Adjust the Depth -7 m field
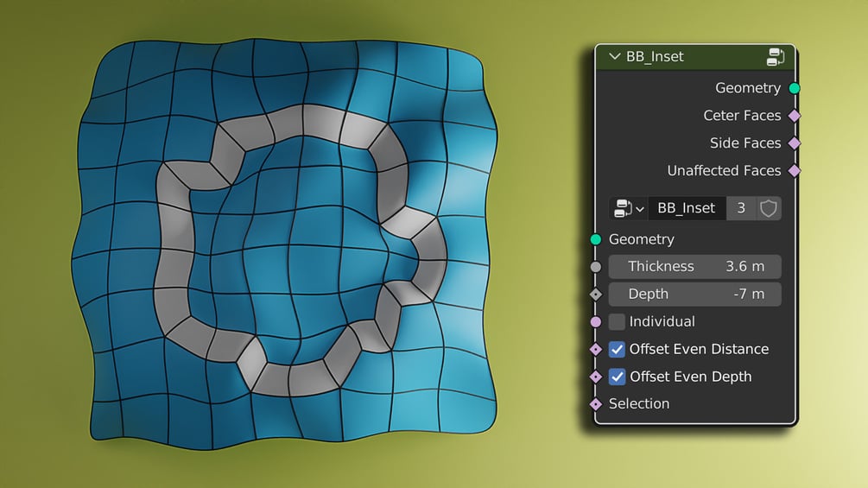This screenshot has width=868, height=488. pyautogui.click(x=694, y=295)
